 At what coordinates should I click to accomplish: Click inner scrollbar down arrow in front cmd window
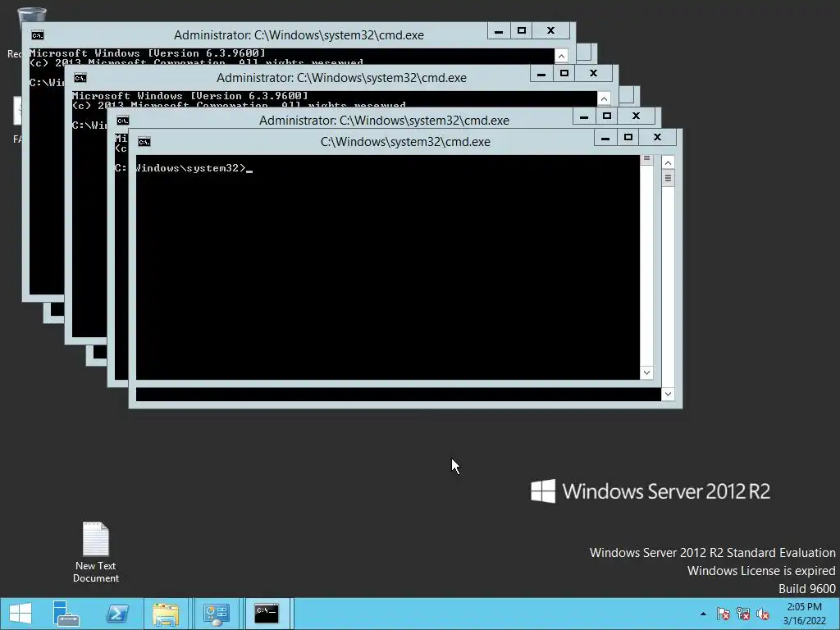pyautogui.click(x=646, y=373)
